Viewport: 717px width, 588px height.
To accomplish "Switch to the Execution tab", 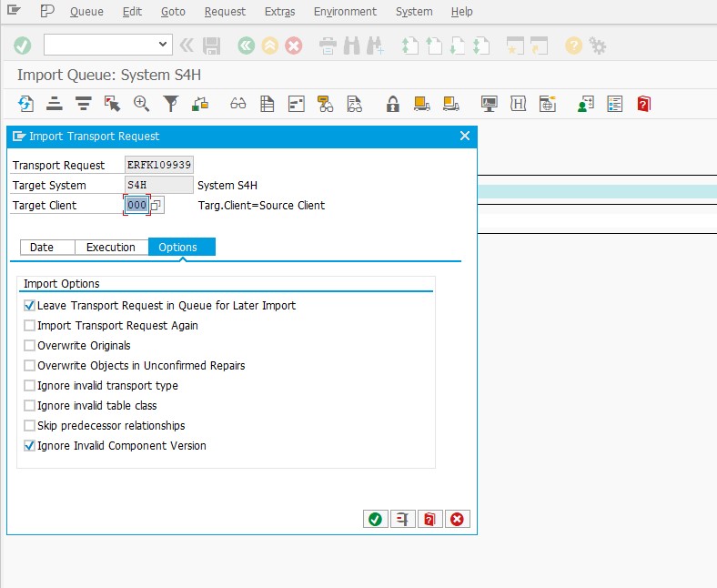I will point(111,247).
